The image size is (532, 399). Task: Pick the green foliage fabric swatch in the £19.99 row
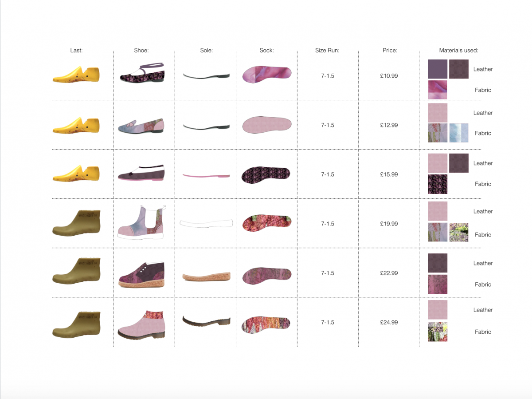coord(459,232)
